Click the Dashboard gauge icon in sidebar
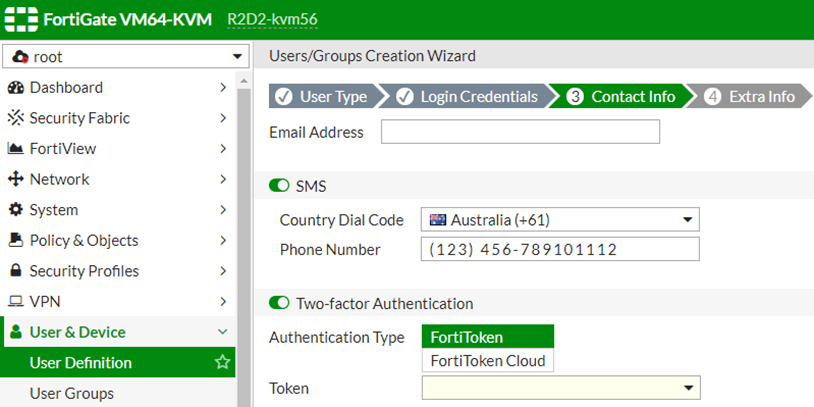Viewport: 814px width, 407px height. (x=16, y=88)
